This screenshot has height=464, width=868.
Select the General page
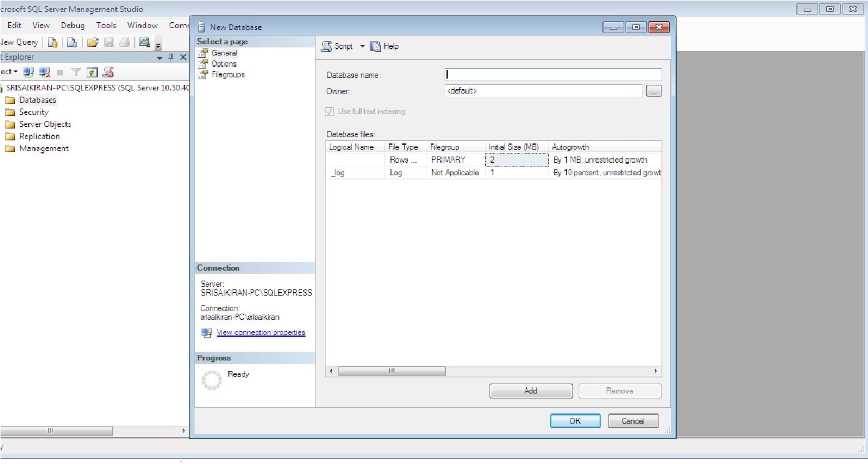pos(224,53)
